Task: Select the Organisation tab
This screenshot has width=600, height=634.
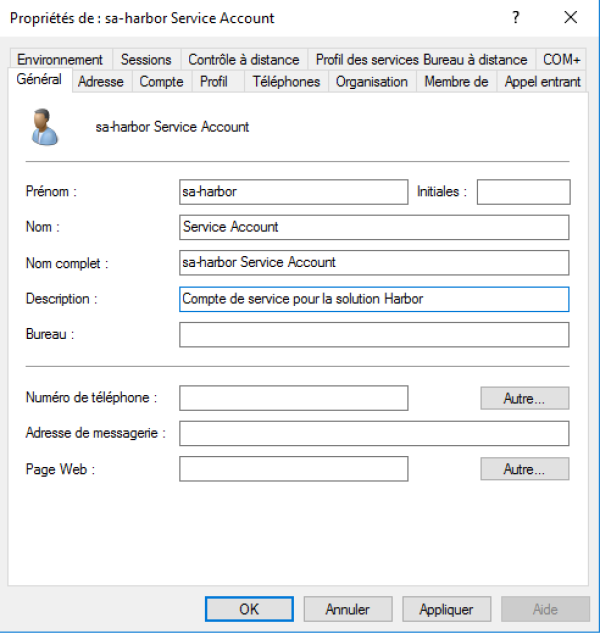Action: coord(372,82)
